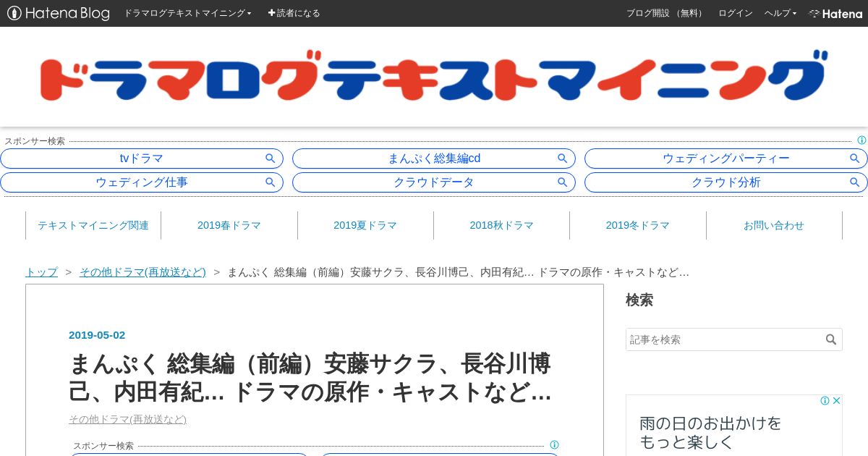Open 2019冬ドラマ menu item

point(638,225)
